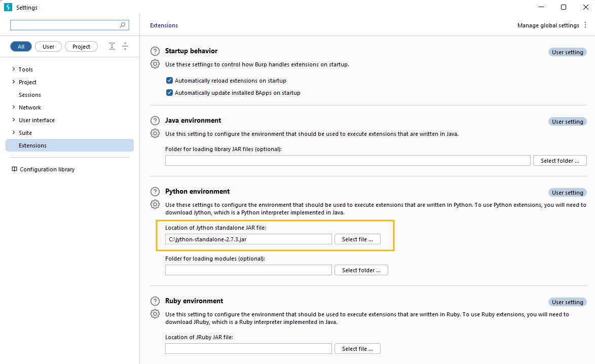Click Select file for the Jython JAR location
Screen dimensions: 595x364
tap(357, 239)
